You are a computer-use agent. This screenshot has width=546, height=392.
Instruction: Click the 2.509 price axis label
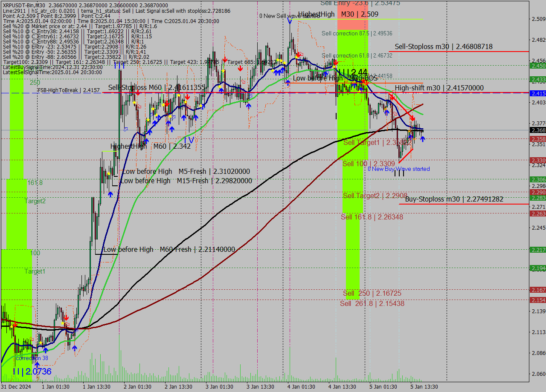[538, 19]
